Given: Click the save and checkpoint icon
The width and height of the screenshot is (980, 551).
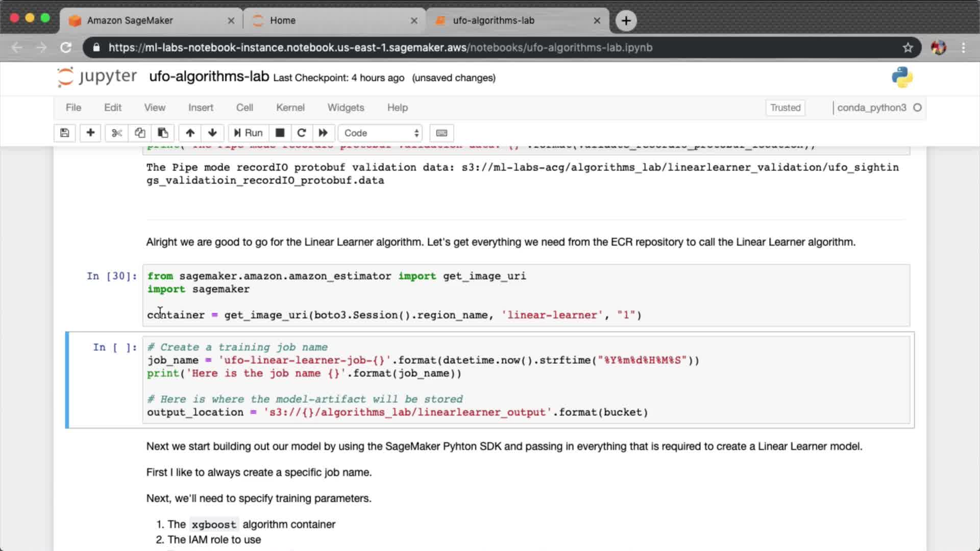Looking at the screenshot, I should tap(65, 133).
